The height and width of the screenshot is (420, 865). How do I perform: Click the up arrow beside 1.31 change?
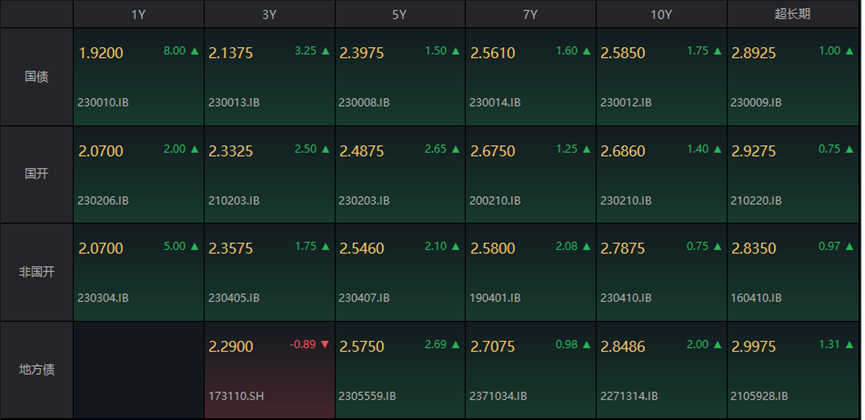pos(847,344)
